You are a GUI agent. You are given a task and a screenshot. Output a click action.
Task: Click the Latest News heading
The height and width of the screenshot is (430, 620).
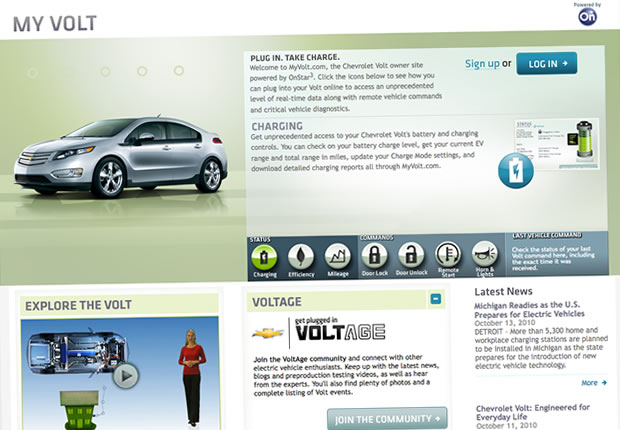(x=503, y=292)
